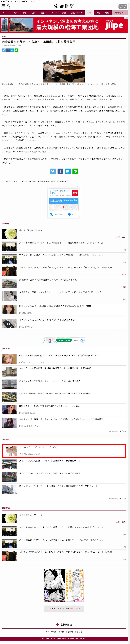130x644 pixels.
Task: Click the article main photo
Action: click(x=64, y=69)
